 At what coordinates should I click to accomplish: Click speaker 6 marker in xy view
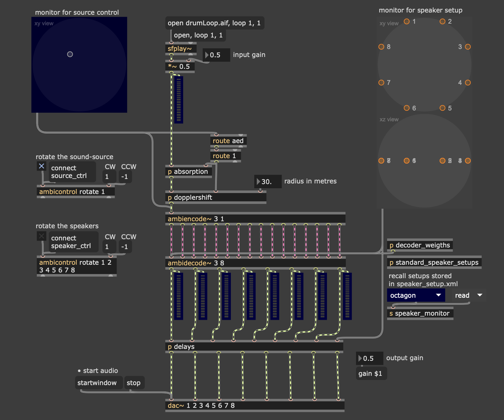[x=407, y=108]
